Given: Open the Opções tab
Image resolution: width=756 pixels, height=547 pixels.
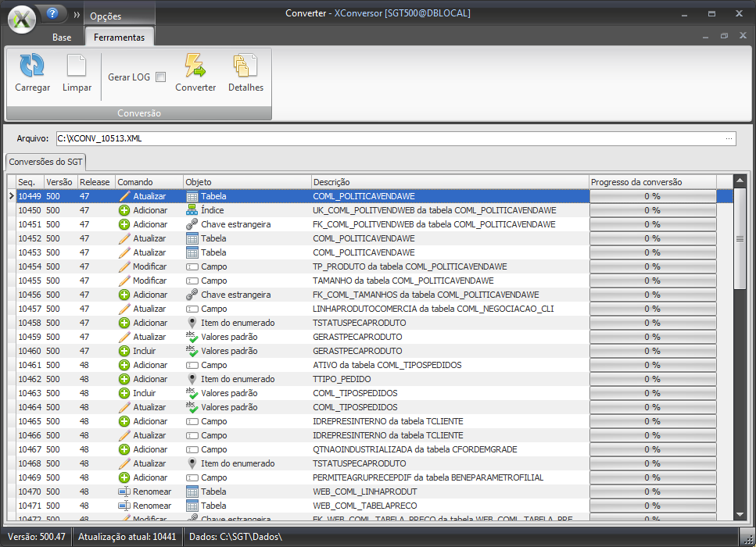Looking at the screenshot, I should pyautogui.click(x=106, y=16).
